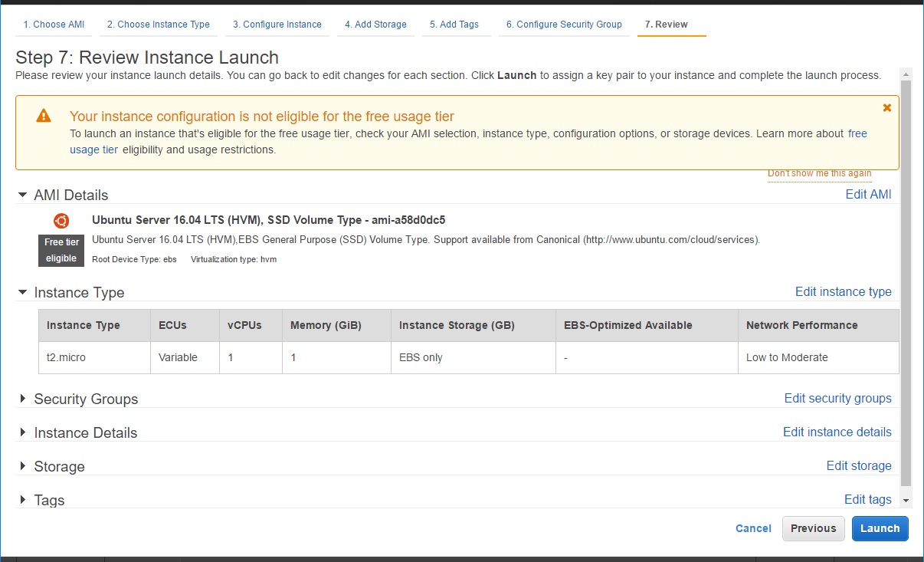Click the Virtualization type: hvm text

coord(234,259)
